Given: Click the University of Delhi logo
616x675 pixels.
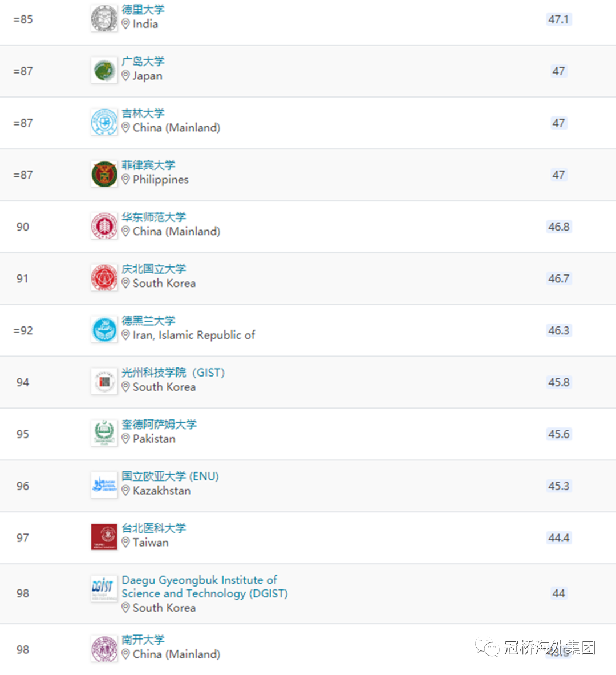Looking at the screenshot, I should (x=104, y=18).
